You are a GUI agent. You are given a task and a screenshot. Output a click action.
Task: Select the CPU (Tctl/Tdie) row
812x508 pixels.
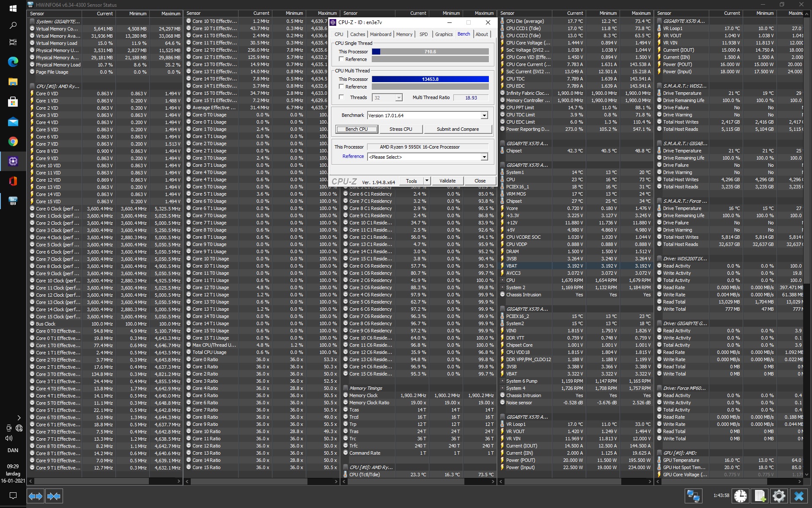[419, 475]
